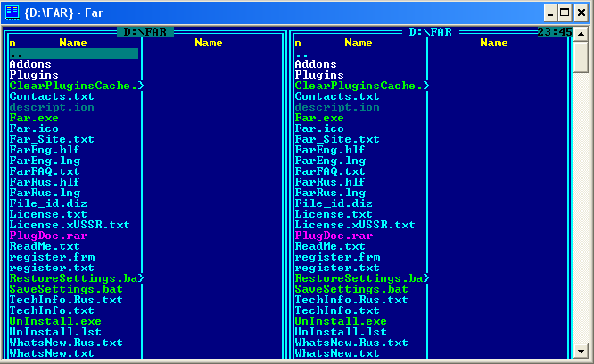The height and width of the screenshot is (364, 594).
Task: Select Contacts.txt in the left panel
Action: click(x=52, y=96)
